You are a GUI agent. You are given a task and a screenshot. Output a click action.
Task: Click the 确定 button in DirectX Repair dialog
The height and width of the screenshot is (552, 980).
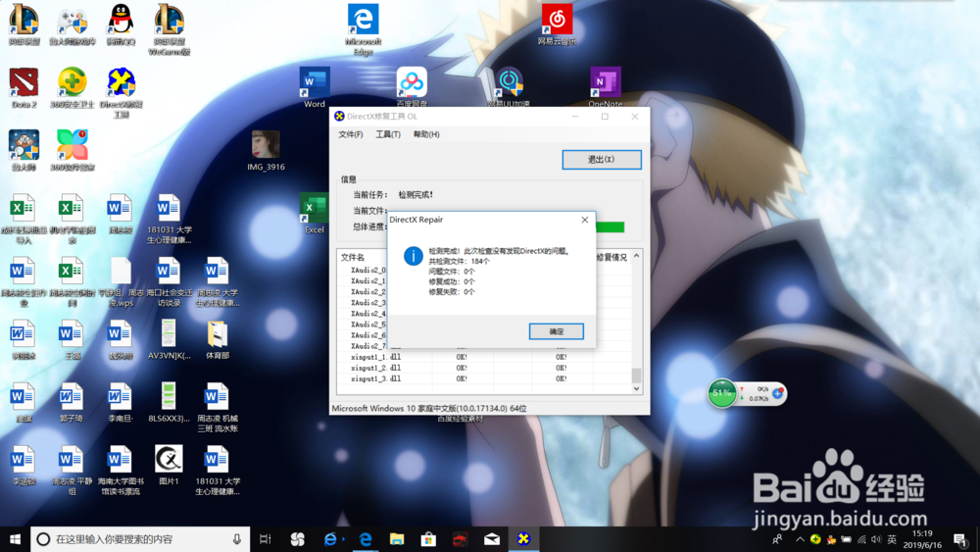(557, 331)
